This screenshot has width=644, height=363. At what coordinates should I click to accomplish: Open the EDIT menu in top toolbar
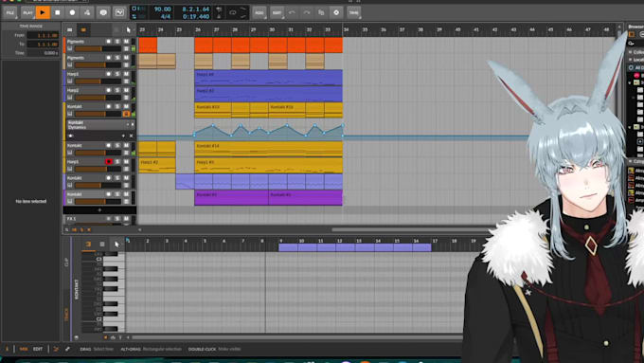click(x=277, y=12)
